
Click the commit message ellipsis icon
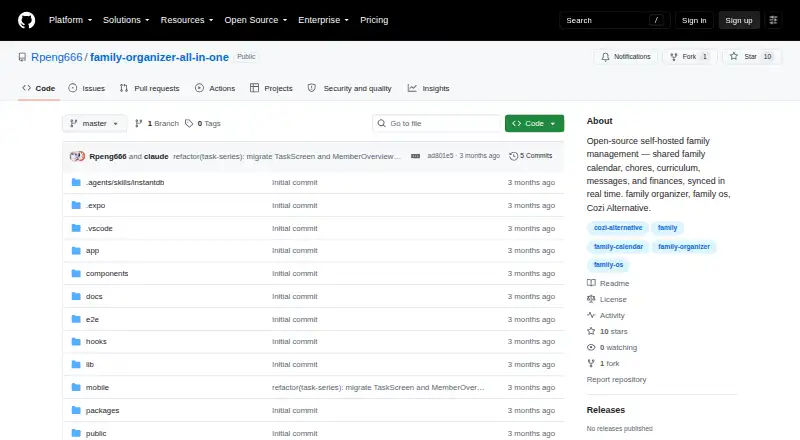[x=416, y=156]
